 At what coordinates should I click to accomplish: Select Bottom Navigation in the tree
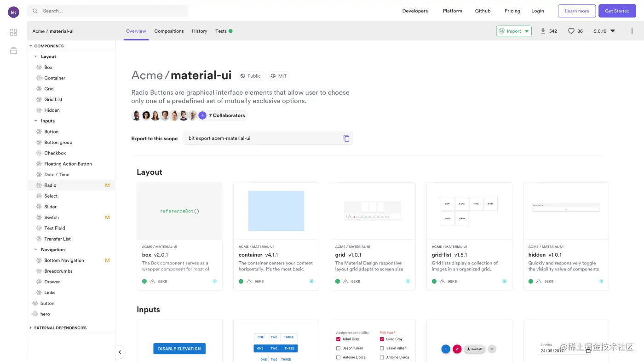(64, 260)
